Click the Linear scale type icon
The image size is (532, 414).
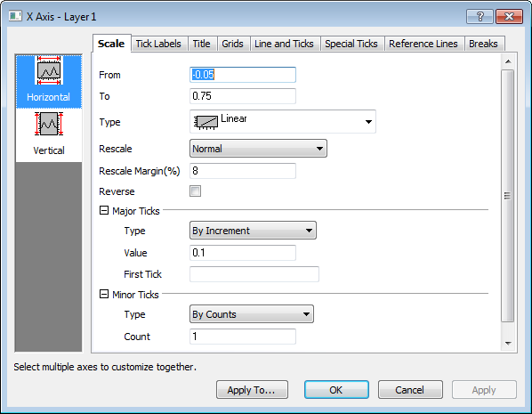(206, 122)
